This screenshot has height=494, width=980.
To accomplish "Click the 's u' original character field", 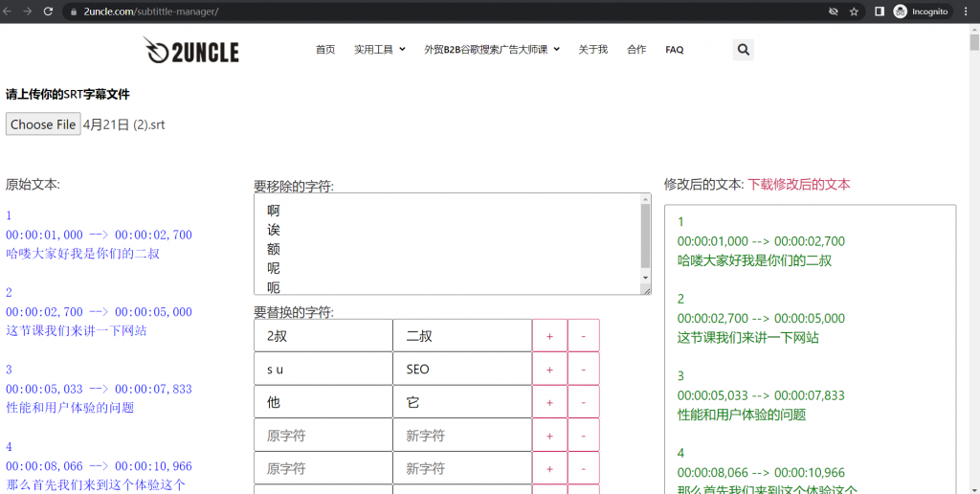I will pos(323,369).
